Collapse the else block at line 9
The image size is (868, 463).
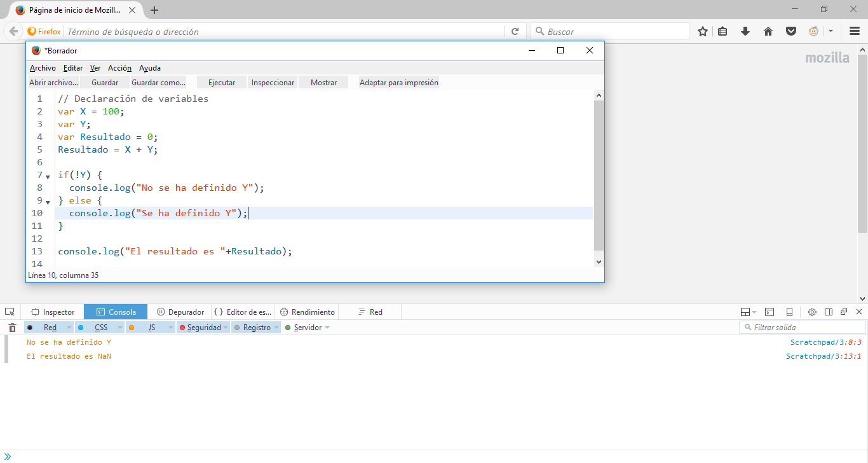coord(48,202)
